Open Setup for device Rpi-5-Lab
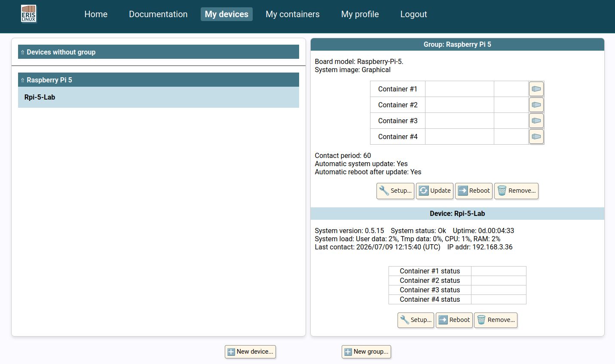The width and height of the screenshot is (615, 364). coord(416,320)
